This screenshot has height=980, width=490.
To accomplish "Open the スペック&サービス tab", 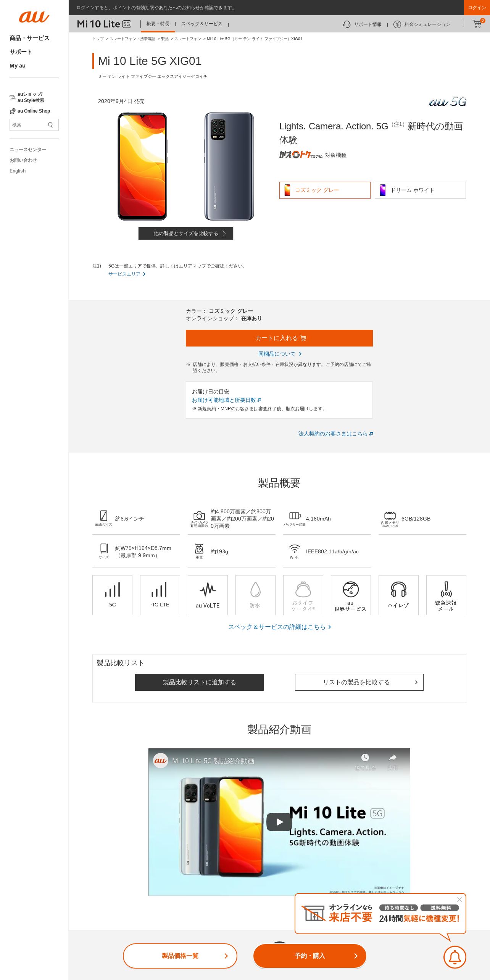I will 201,24.
